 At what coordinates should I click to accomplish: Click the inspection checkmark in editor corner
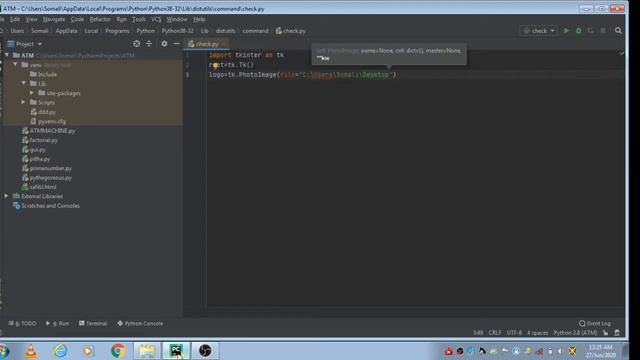pos(622,53)
